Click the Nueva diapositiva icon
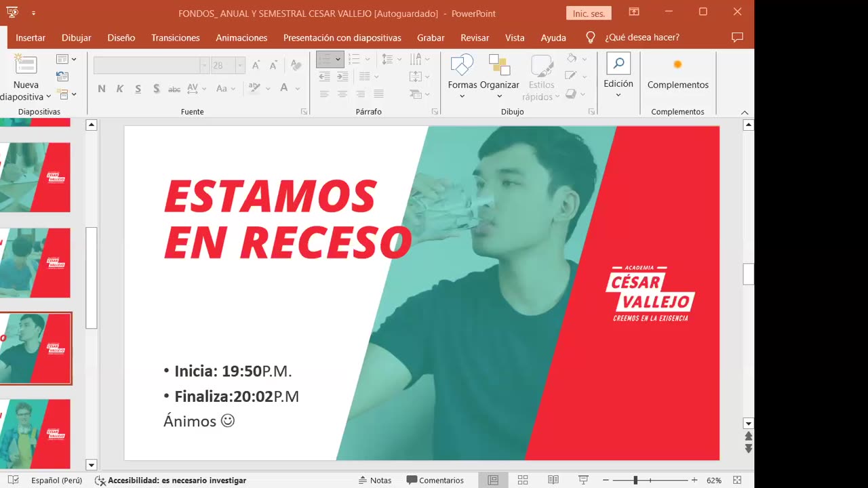868x488 pixels. (x=26, y=65)
